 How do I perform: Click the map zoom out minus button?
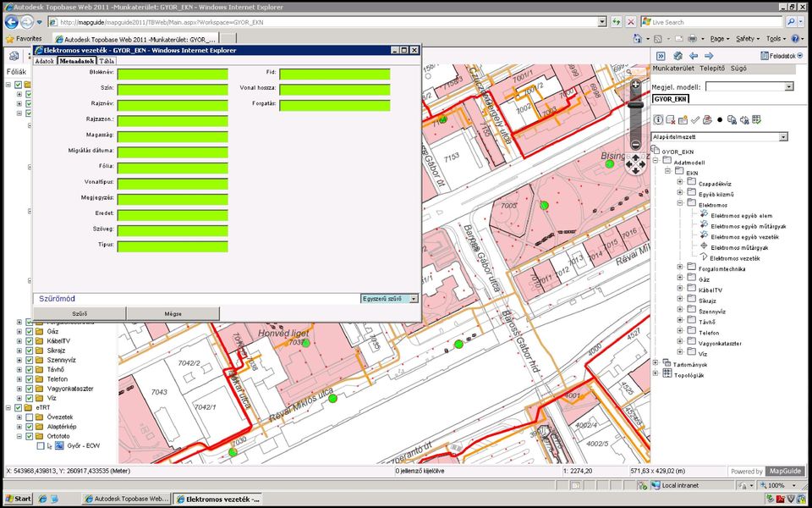pos(635,145)
